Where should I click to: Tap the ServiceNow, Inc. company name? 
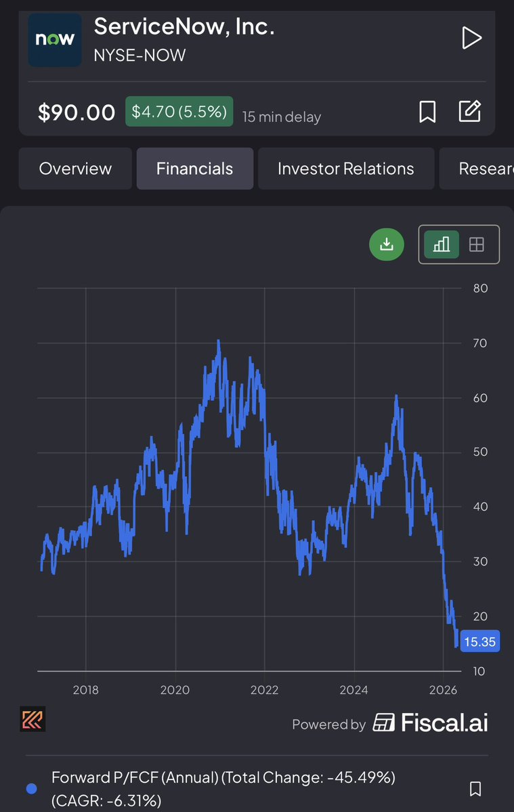coord(184,26)
